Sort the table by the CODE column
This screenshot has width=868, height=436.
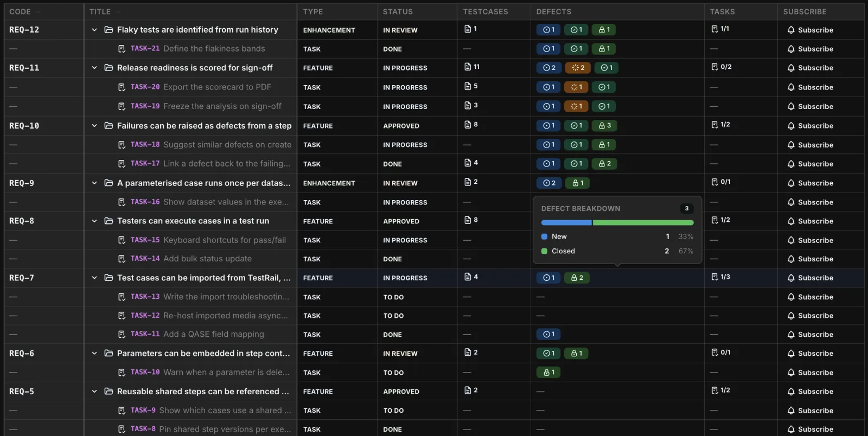pos(25,11)
